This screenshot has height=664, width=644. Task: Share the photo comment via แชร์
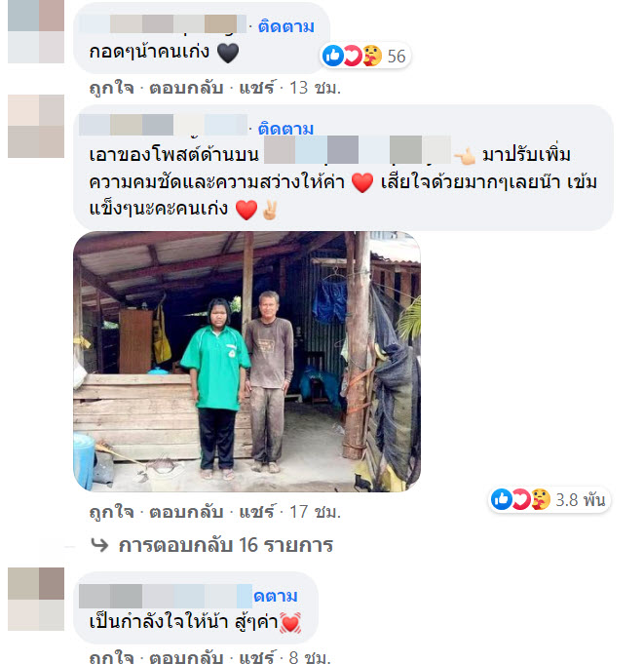click(256, 512)
